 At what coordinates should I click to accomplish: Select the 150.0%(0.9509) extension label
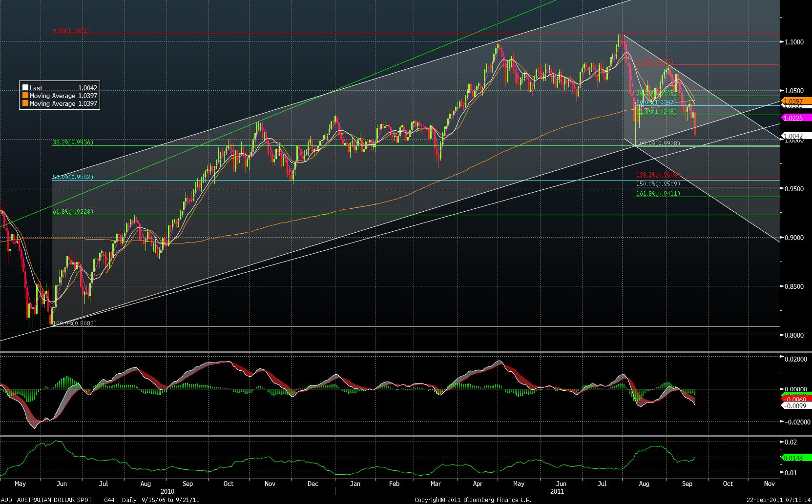(x=658, y=184)
